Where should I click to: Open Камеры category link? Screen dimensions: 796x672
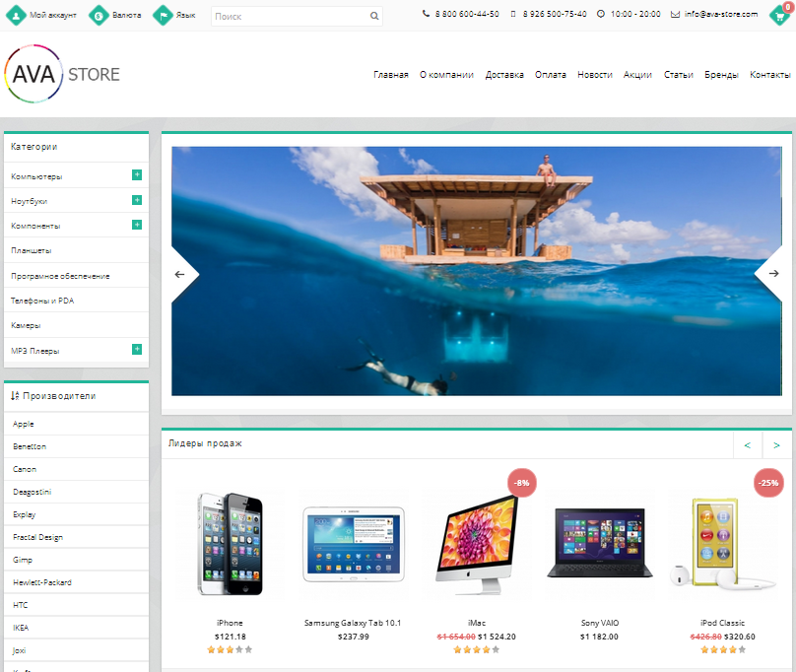(26, 325)
